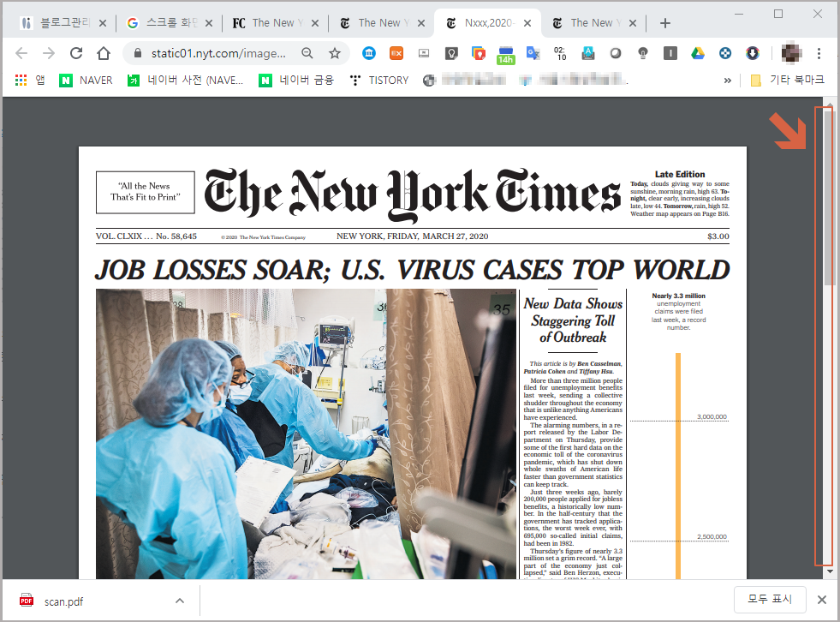Screen dimensions: 840x622
Task: Click the VOL. CLXIX No. 58,645 text
Action: pos(146,236)
